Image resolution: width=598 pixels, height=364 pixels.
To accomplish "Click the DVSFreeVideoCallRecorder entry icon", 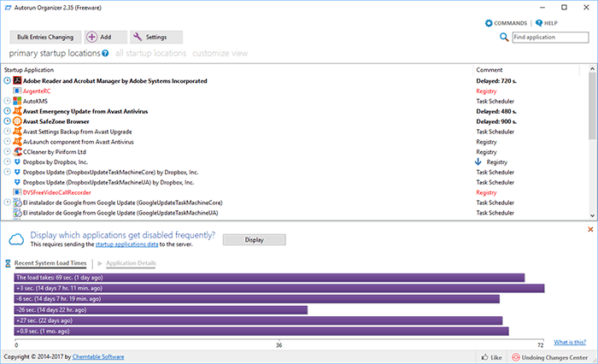I will (17, 192).
